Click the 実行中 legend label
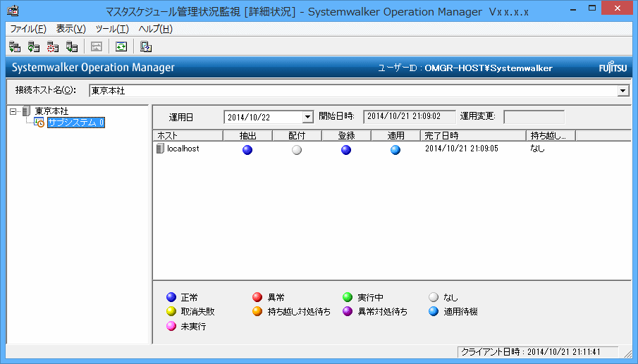638x364 pixels. [370, 298]
